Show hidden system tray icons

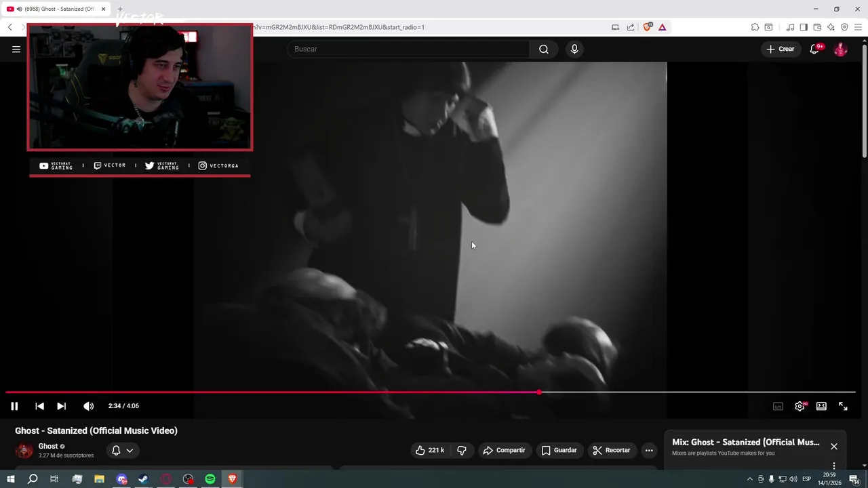tap(749, 479)
